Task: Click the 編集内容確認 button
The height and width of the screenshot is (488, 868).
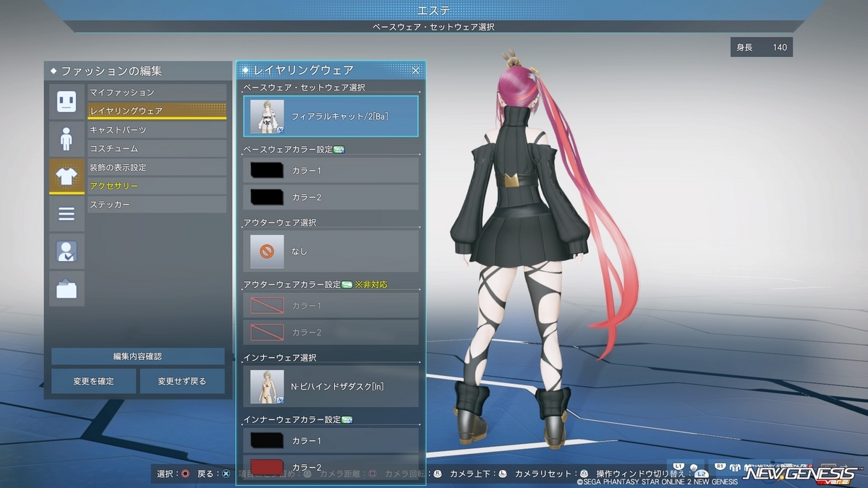Action: pyautogui.click(x=137, y=356)
